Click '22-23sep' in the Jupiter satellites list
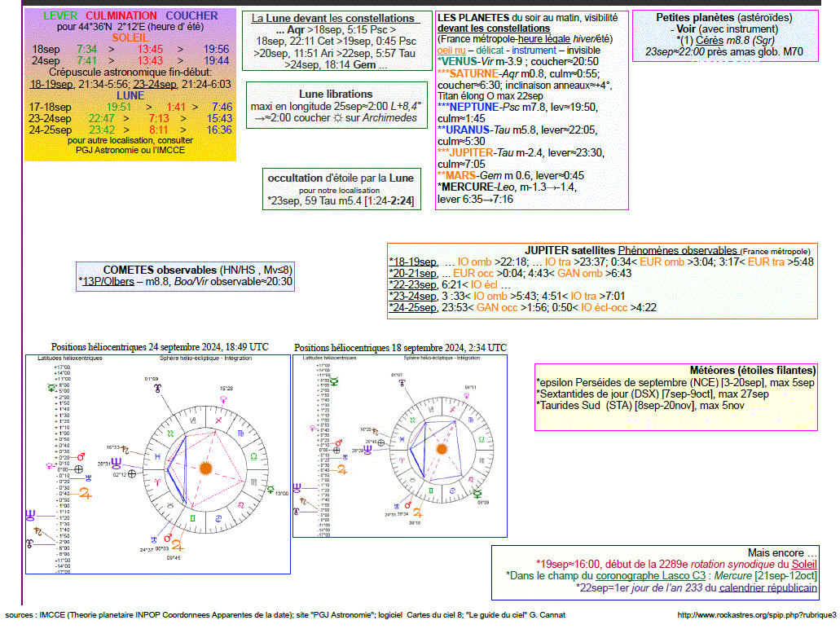The height and width of the screenshot is (629, 840). click(x=414, y=284)
